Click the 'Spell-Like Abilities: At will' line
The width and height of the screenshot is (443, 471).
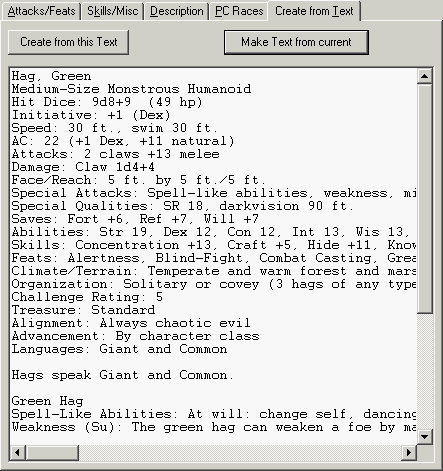coord(213,414)
